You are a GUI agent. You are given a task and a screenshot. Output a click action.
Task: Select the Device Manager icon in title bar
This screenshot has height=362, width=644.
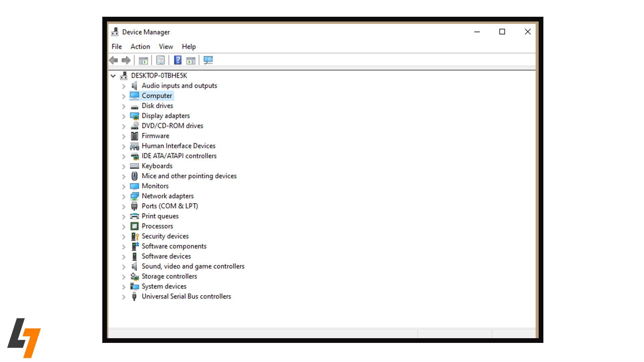coord(115,32)
